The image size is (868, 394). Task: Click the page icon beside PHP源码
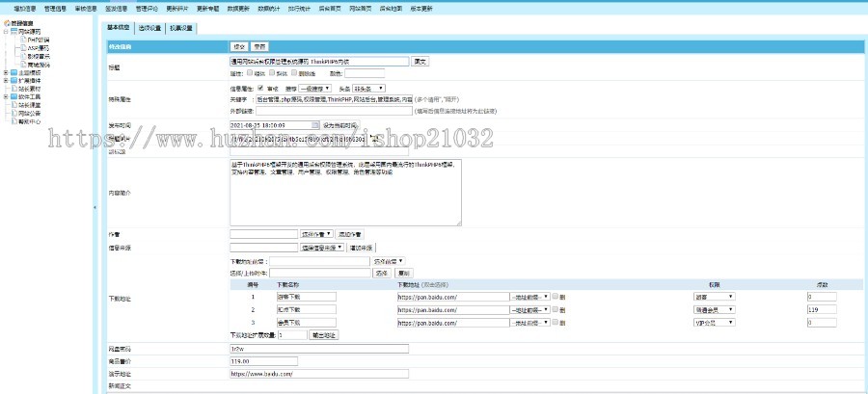point(23,39)
